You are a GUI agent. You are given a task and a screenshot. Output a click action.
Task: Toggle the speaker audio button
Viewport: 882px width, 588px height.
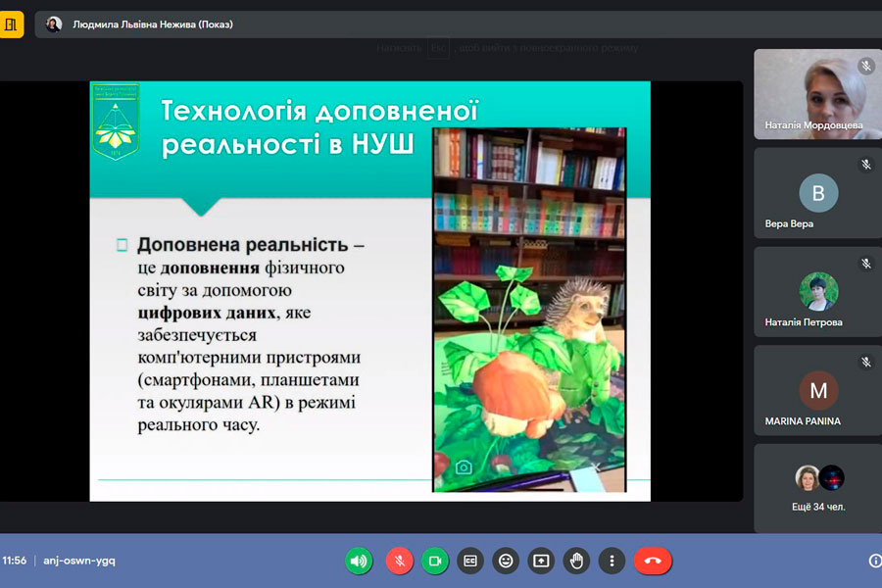[x=359, y=561]
